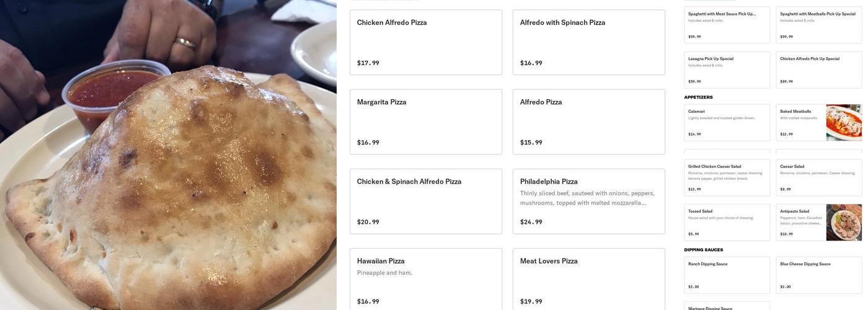868x310 pixels.
Task: Pick the Hawaiian Pizza card
Action: pyautogui.click(x=425, y=280)
